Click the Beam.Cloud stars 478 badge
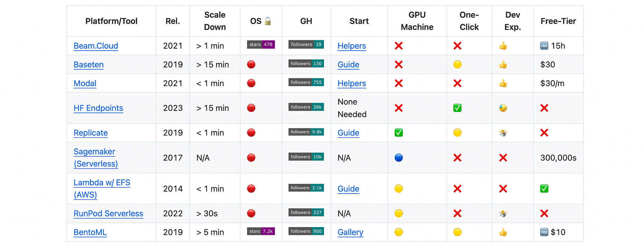The height and width of the screenshot is (249, 644). pyautogui.click(x=261, y=45)
